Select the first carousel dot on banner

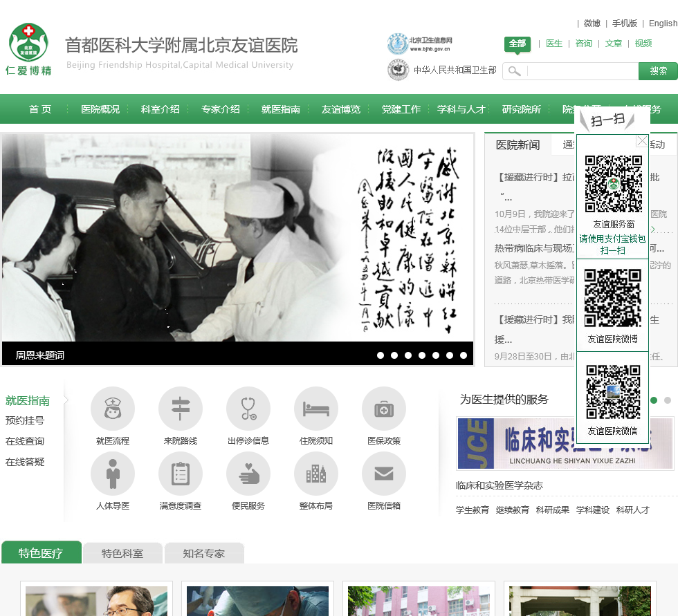pos(381,355)
